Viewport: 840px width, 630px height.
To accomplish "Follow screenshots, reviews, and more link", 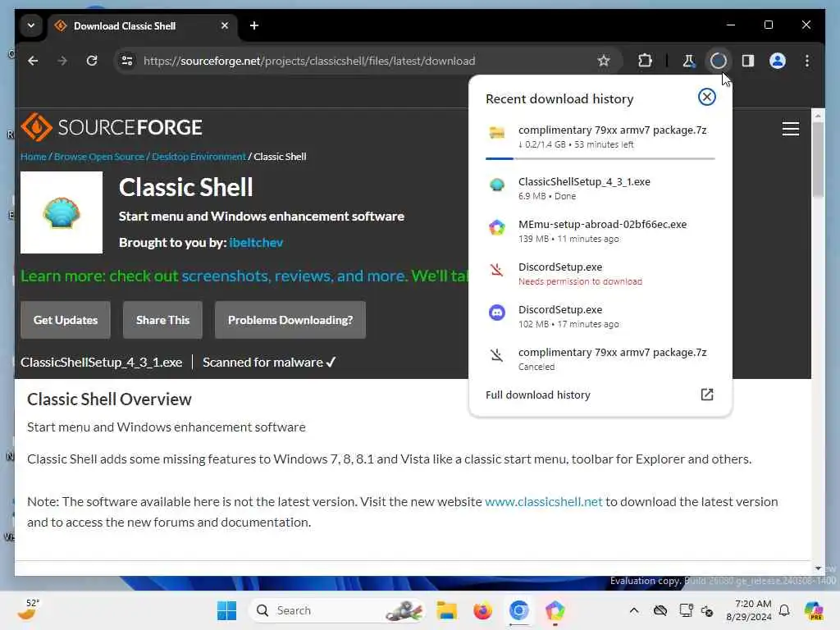I will pos(294,276).
